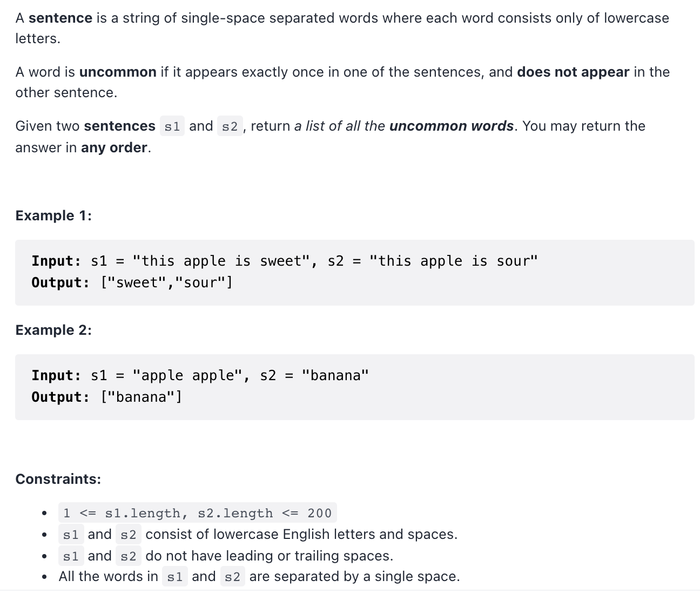Click the Example 1 heading
Viewport: 700px width, 594px height.
52,215
